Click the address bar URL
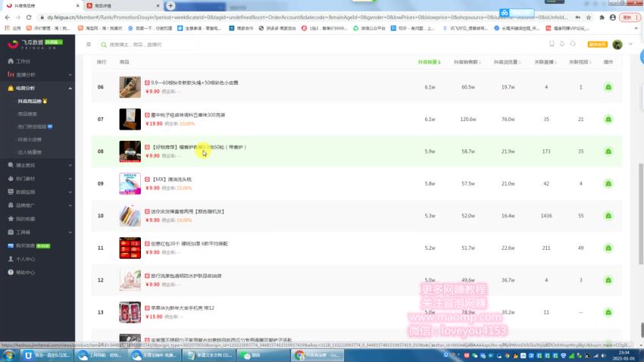 (x=307, y=17)
